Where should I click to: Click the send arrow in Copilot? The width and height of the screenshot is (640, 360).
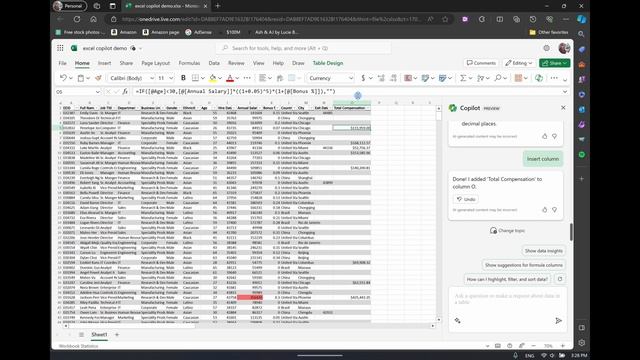click(558, 321)
